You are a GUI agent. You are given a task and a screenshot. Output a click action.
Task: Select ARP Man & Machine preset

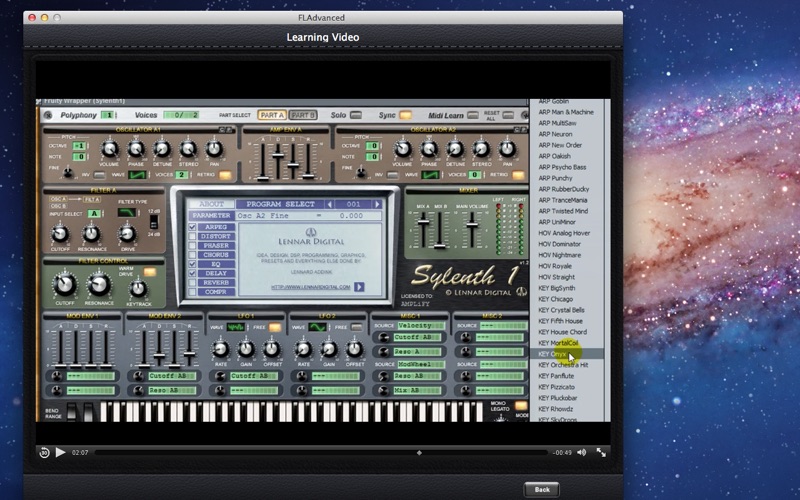[566, 112]
